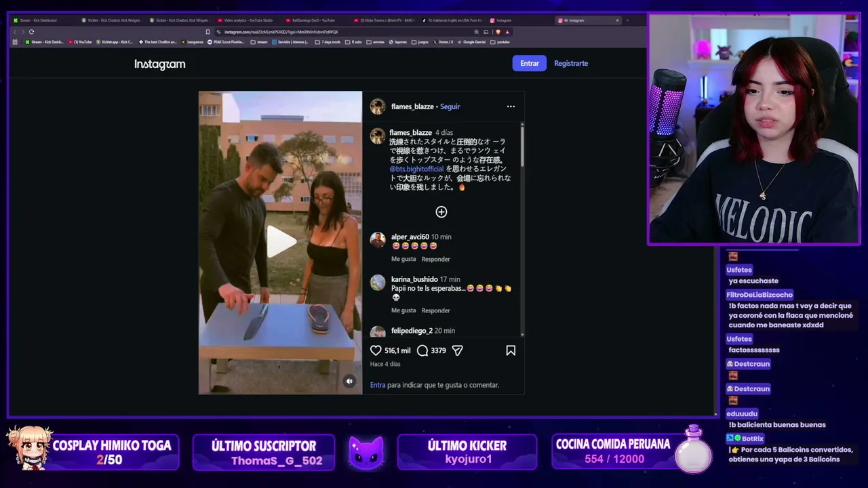Open a new browser tab
The height and width of the screenshot is (488, 868).
click(x=628, y=20)
